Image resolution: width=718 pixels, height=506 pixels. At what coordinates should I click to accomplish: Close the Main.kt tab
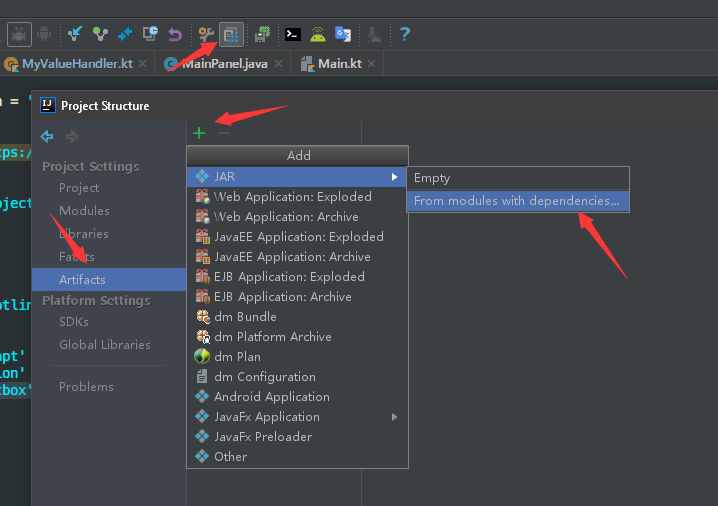(371, 64)
